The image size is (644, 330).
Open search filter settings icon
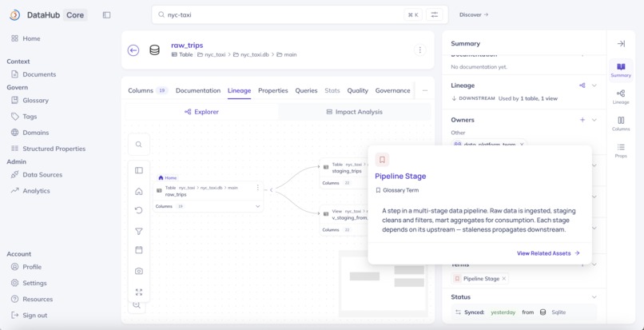434,15
